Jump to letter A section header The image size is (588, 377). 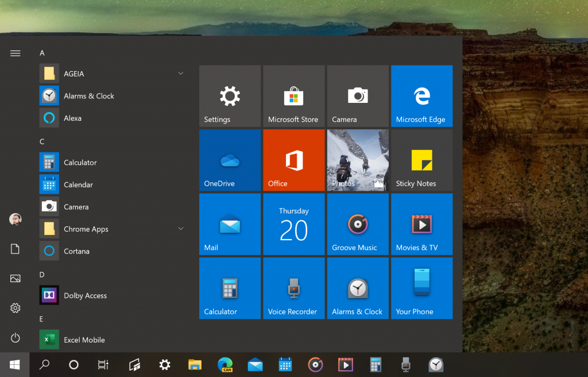42,53
